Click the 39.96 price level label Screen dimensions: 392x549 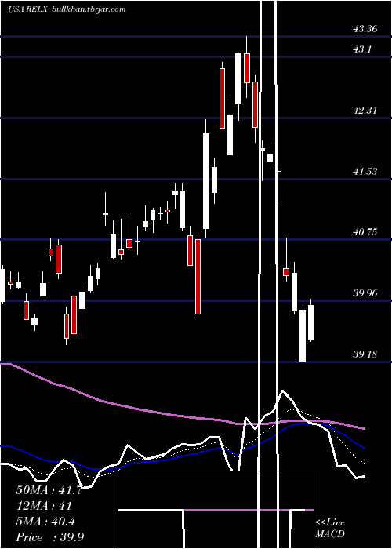click(365, 293)
